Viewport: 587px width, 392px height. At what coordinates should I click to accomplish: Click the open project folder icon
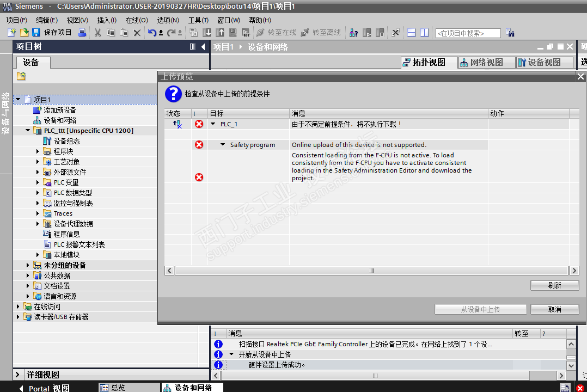click(x=24, y=33)
